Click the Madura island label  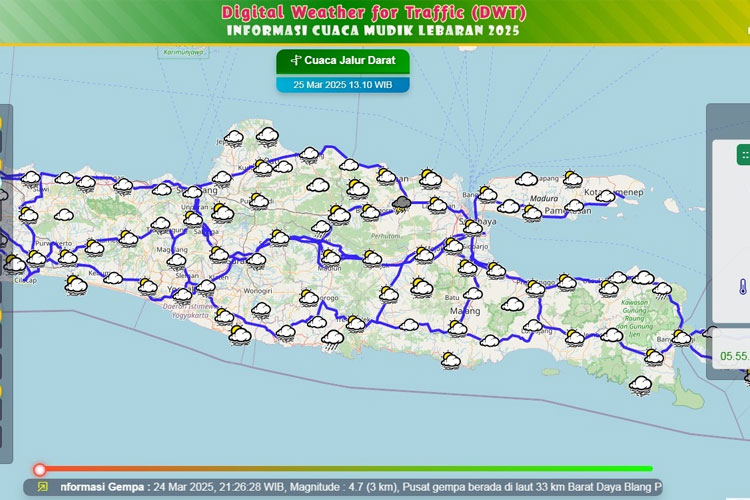544,198
